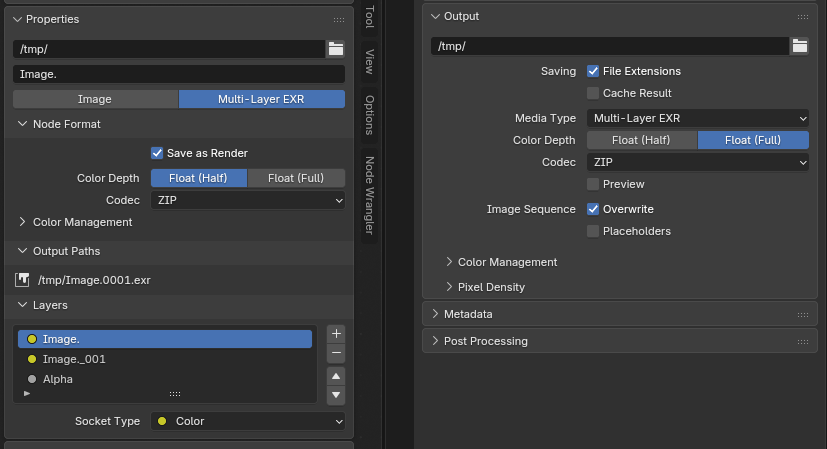Open folder browser in Output panel
827x449 pixels.
coord(800,46)
